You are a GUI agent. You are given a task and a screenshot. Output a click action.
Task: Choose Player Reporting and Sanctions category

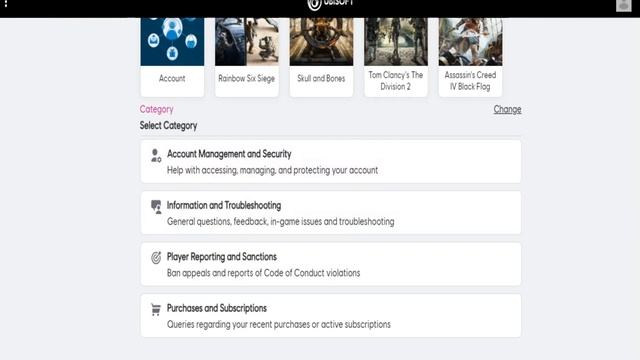click(331, 264)
